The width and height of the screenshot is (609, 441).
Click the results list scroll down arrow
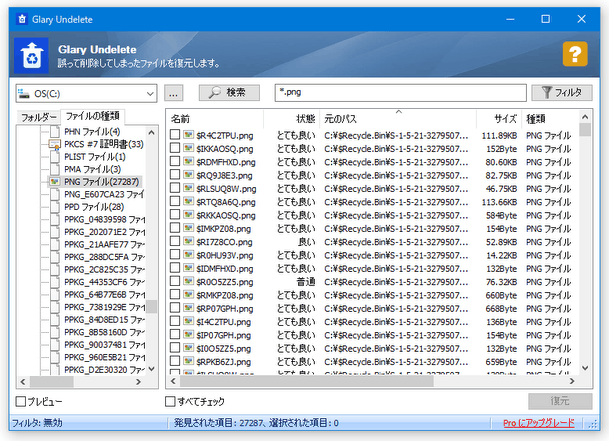pos(585,368)
